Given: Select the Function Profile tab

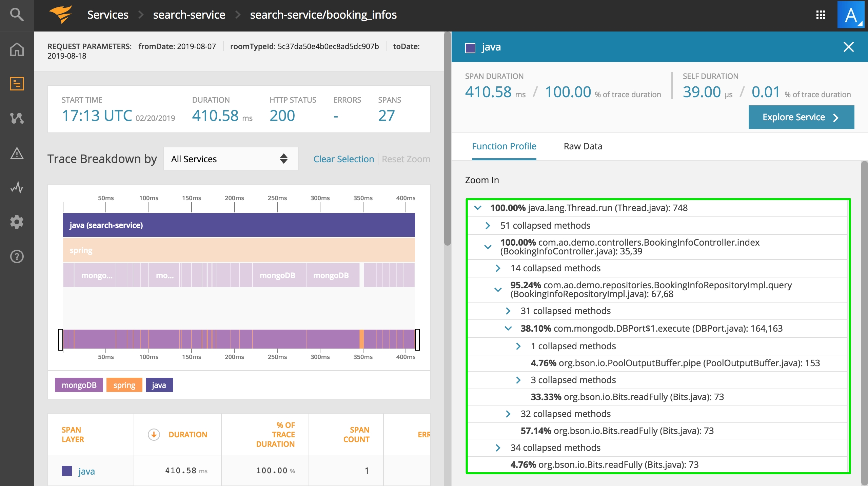Looking at the screenshot, I should click(504, 145).
